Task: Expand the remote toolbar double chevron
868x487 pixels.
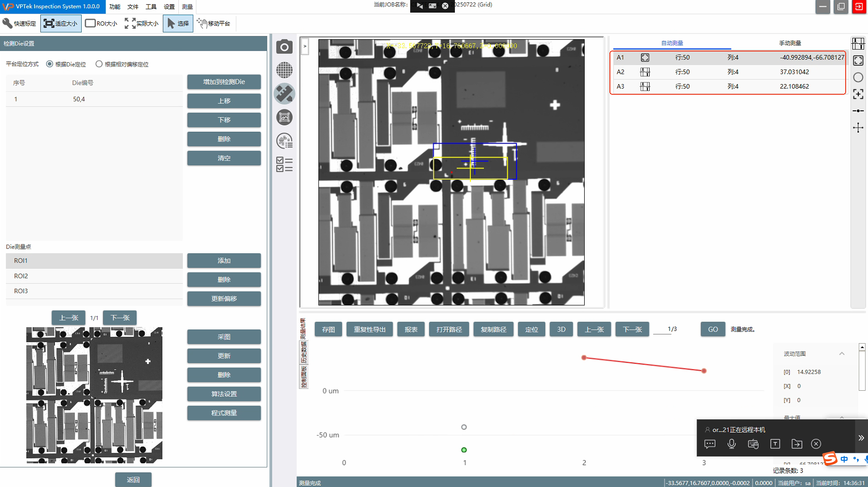Action: point(861,438)
